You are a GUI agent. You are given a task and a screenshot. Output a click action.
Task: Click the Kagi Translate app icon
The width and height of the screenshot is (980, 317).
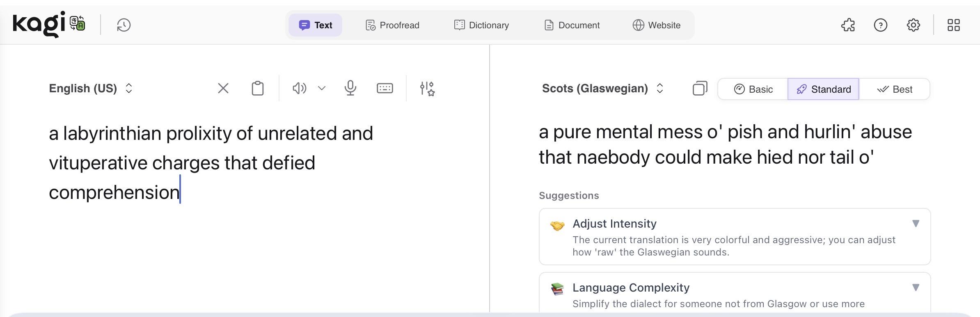point(77,23)
